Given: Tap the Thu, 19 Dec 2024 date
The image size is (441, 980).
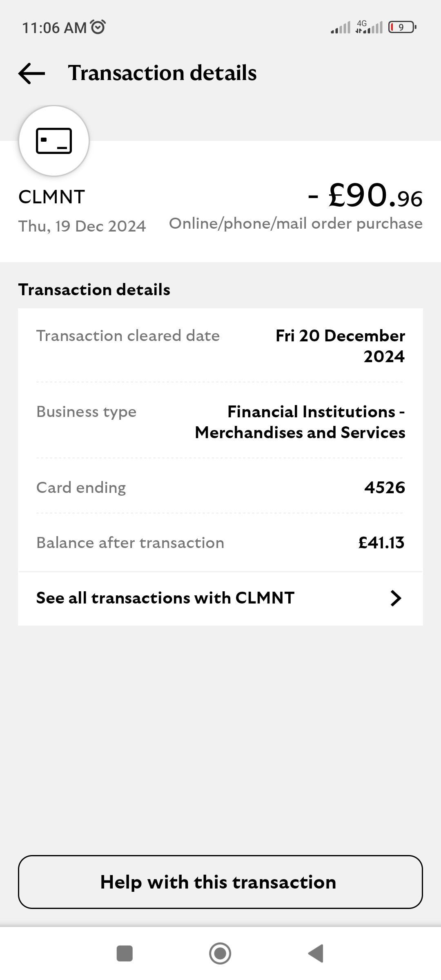Looking at the screenshot, I should (82, 226).
